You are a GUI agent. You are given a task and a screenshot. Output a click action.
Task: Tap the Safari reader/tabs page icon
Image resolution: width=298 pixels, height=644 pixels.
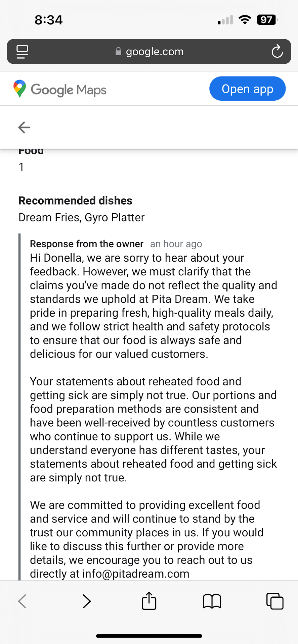(x=22, y=52)
